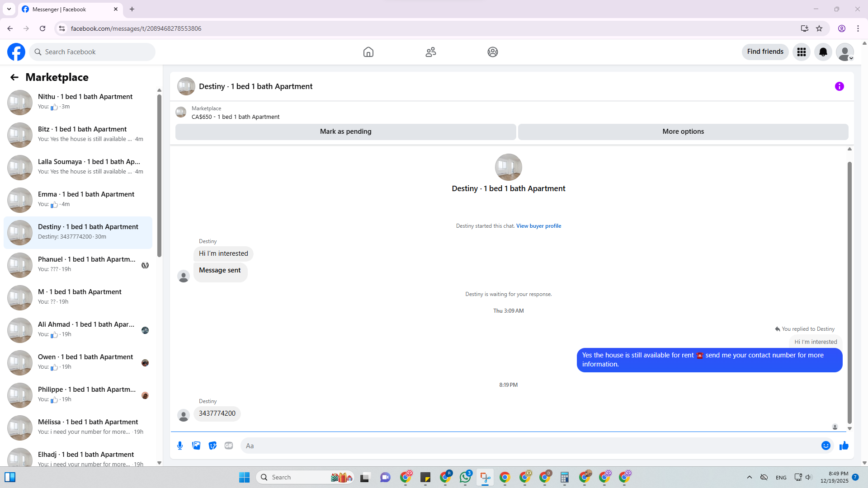Open conversation information (purple i icon)

click(x=839, y=86)
